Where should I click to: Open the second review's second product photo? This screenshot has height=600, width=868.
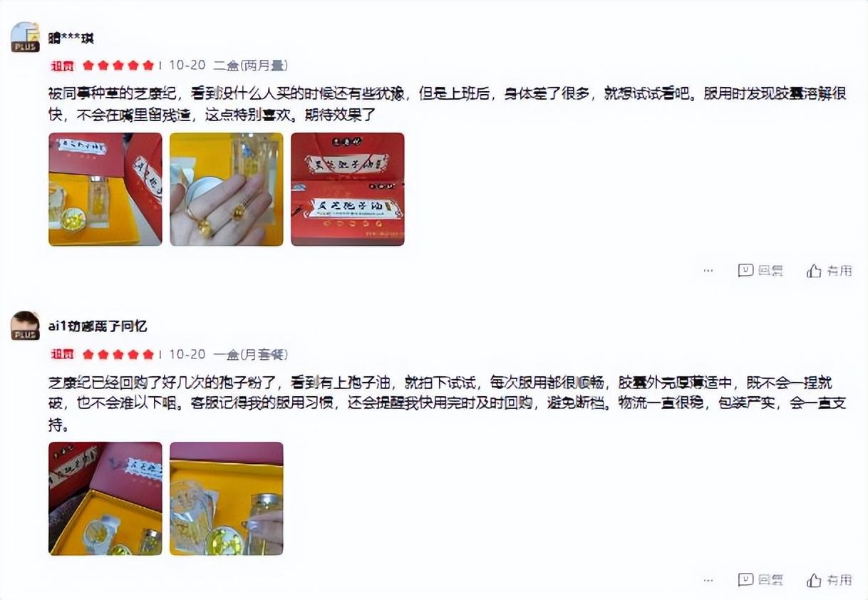(x=226, y=499)
